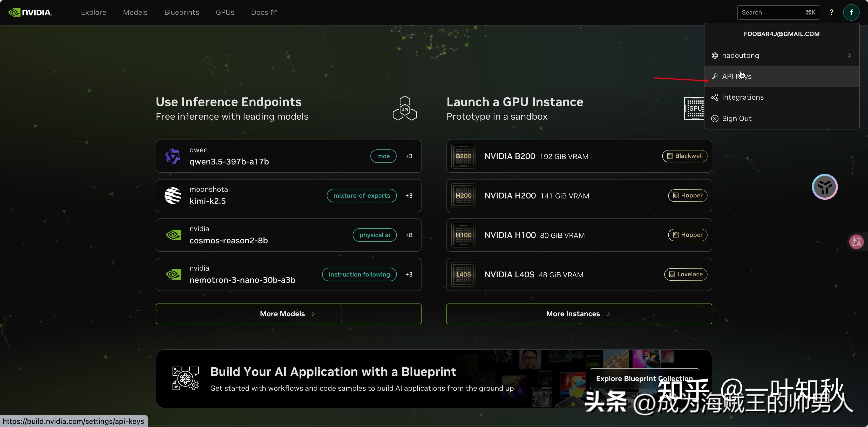This screenshot has width=868, height=427.
Task: Click the More Models button
Action: (288, 314)
